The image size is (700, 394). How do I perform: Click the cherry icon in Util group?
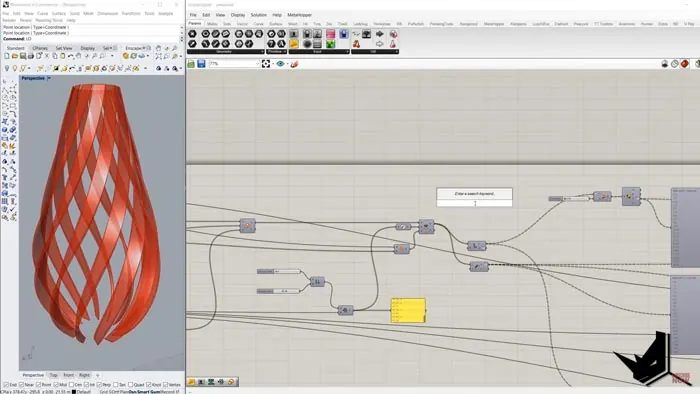(356, 44)
